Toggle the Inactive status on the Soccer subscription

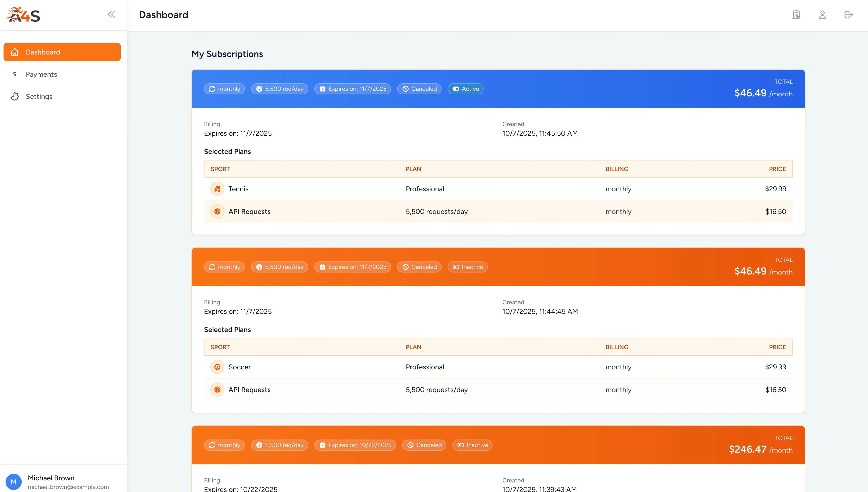tap(468, 267)
